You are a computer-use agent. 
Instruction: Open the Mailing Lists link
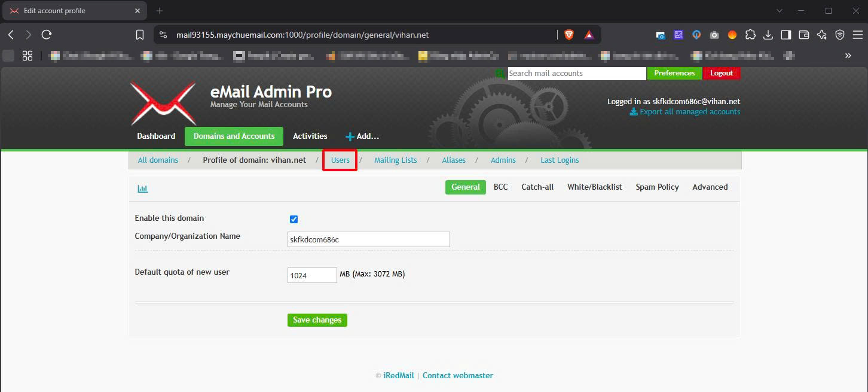click(x=396, y=160)
